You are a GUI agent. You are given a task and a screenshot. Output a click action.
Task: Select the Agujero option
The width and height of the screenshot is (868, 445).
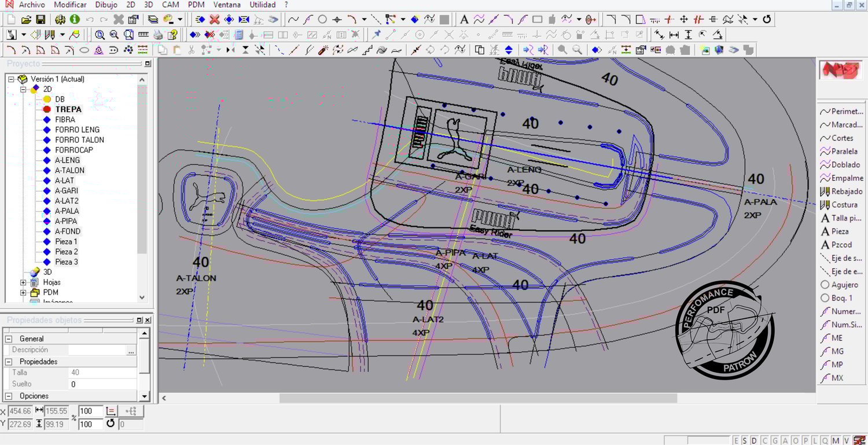click(840, 285)
